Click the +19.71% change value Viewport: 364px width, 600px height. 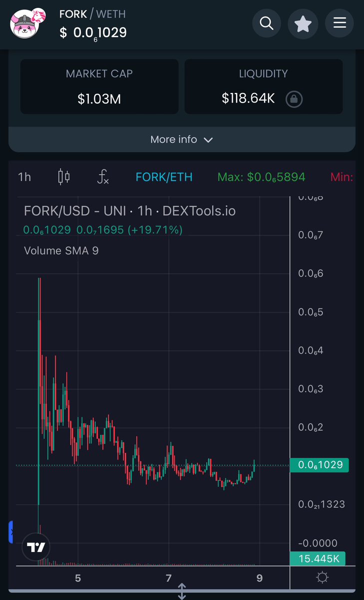click(x=155, y=230)
